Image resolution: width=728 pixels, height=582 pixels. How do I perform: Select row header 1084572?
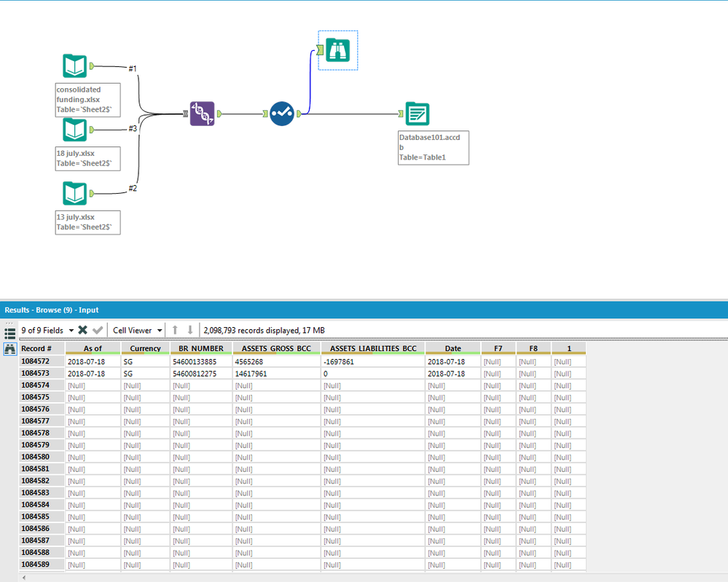41,361
